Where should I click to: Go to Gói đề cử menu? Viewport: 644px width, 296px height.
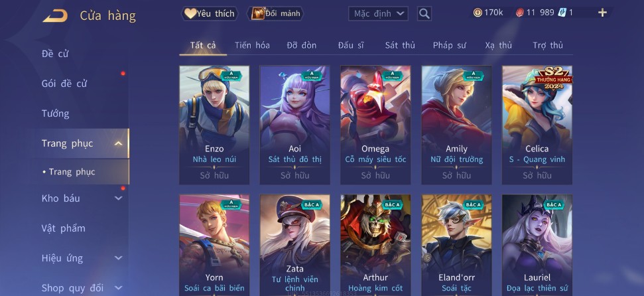[x=64, y=84]
